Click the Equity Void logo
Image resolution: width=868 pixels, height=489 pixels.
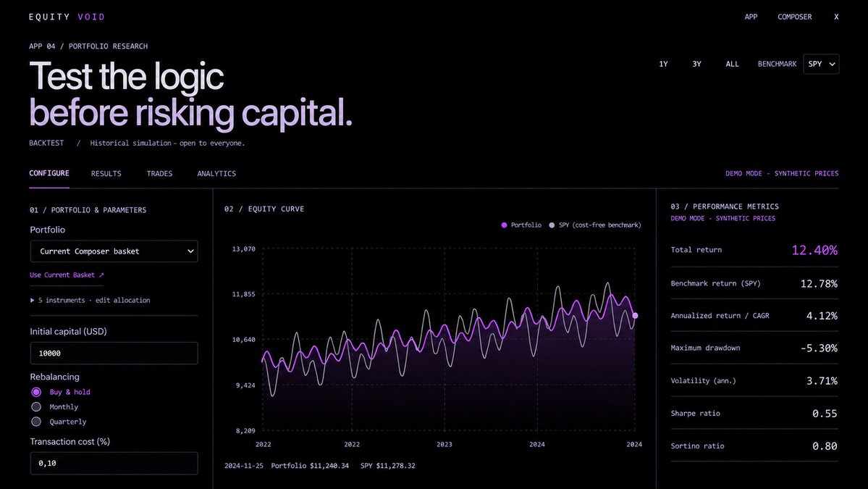click(67, 17)
